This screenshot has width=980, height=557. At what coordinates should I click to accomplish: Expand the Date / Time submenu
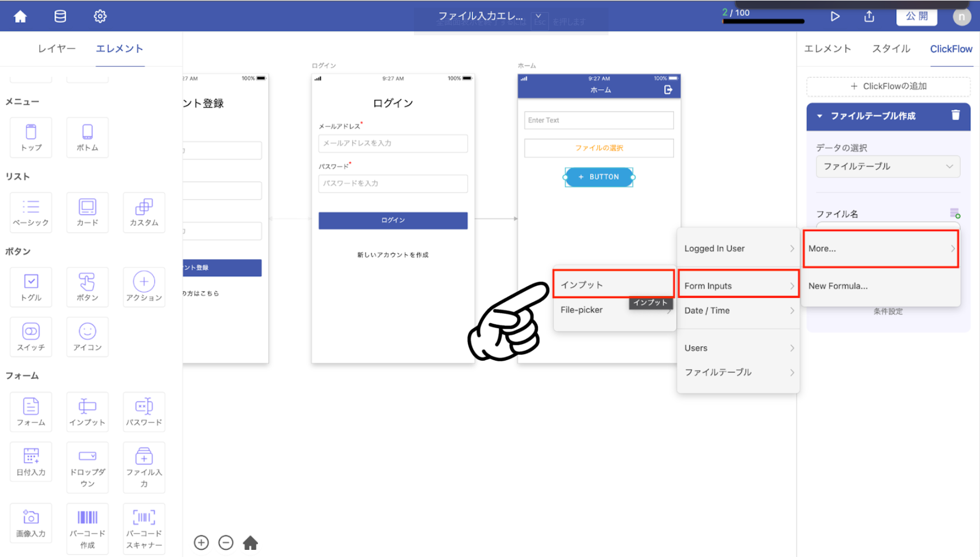pyautogui.click(x=738, y=310)
